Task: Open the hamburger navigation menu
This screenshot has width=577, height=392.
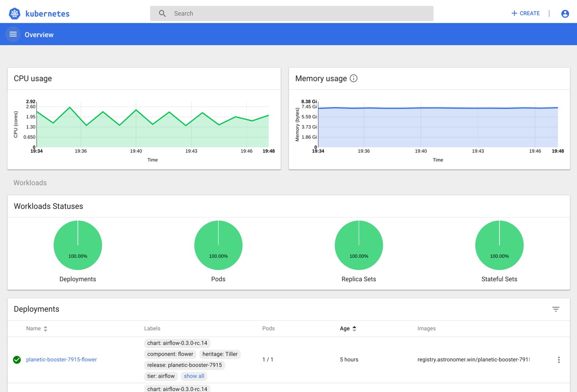Action: click(x=13, y=34)
